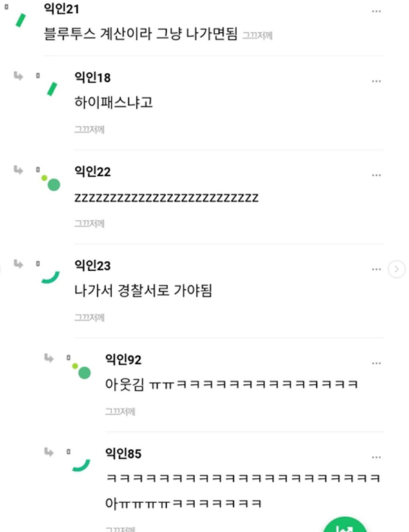Click the reply arrow beside 익인23
This screenshot has height=532, width=409.
pos(18,264)
